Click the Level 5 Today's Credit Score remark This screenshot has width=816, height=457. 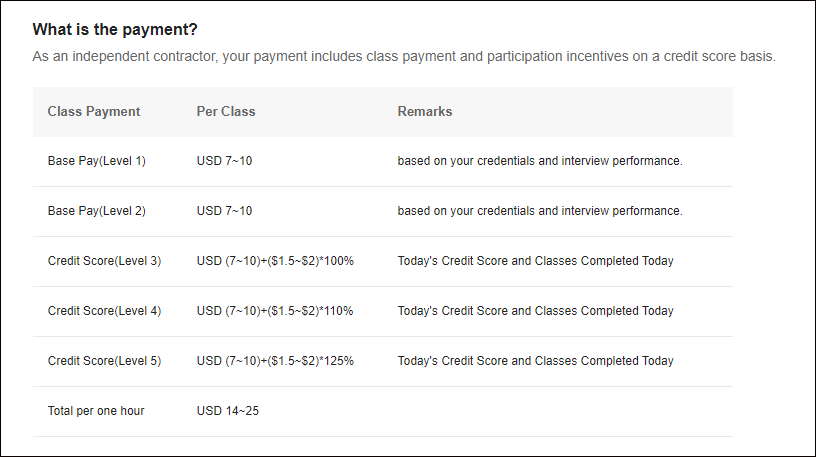tap(536, 361)
